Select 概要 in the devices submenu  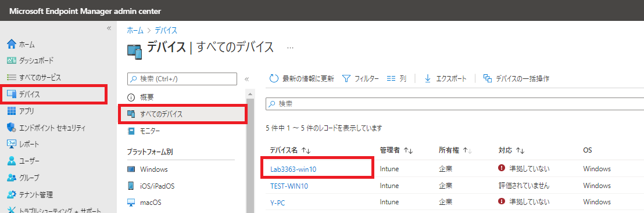(x=146, y=98)
